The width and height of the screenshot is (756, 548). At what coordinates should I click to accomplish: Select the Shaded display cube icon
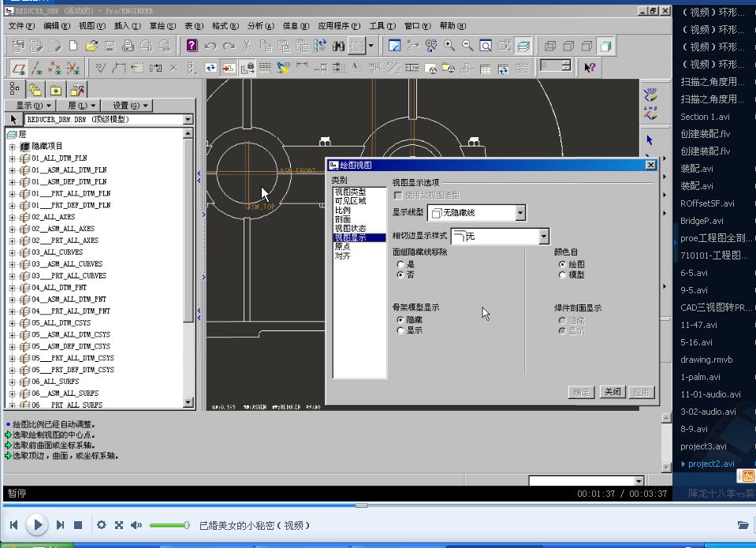coord(605,46)
